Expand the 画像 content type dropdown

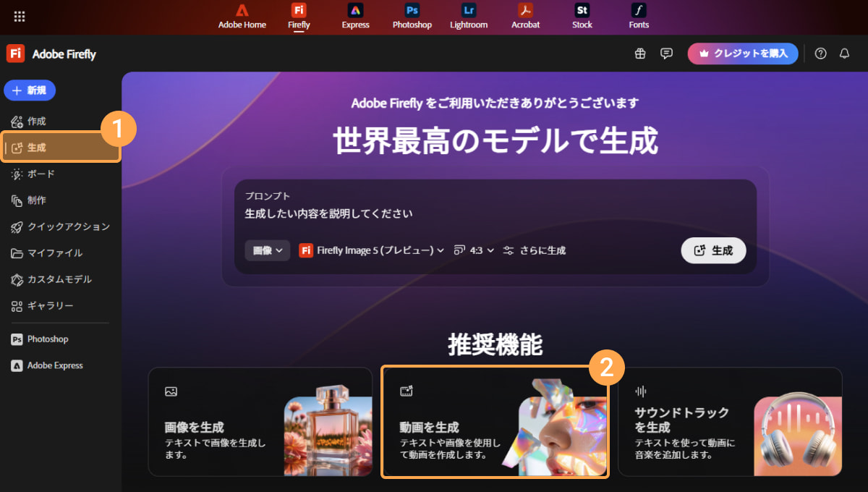[267, 250]
